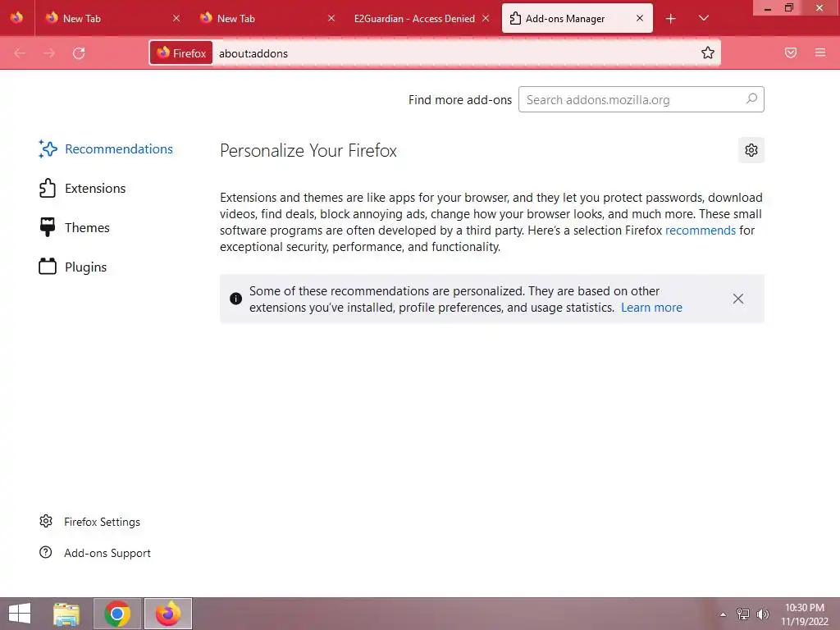Viewport: 840px width, 630px height.
Task: Click the add-ons search magnifier icon
Action: click(751, 99)
